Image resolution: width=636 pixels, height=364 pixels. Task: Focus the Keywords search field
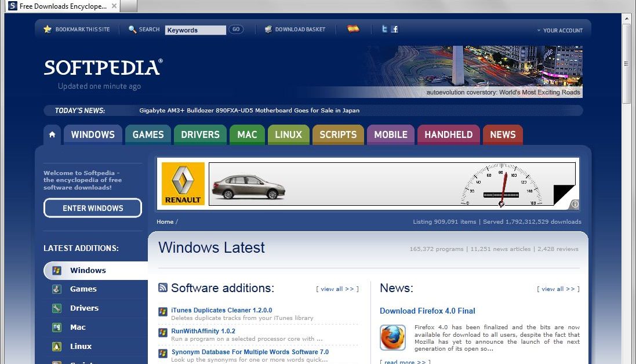point(195,30)
